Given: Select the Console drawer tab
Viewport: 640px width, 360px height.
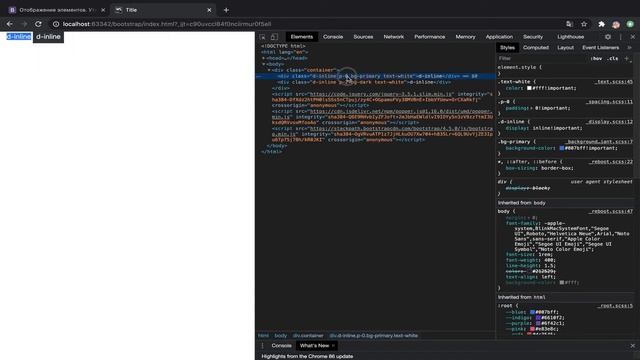Looking at the screenshot, I should pos(281,346).
